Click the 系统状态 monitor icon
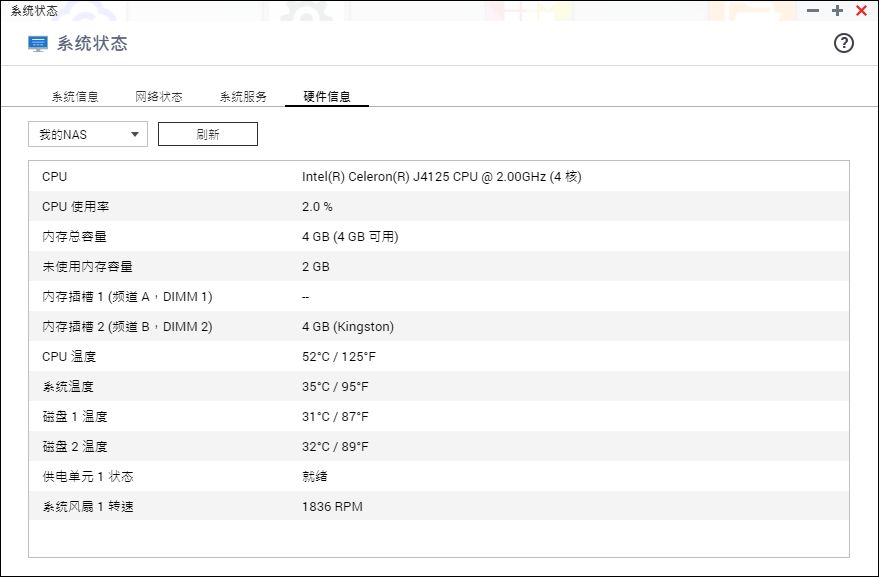This screenshot has height=577, width=879. pos(38,44)
